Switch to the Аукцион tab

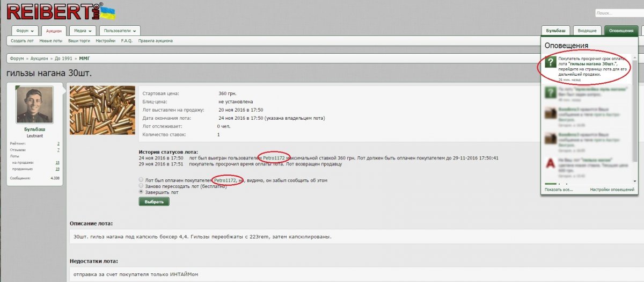tap(54, 31)
